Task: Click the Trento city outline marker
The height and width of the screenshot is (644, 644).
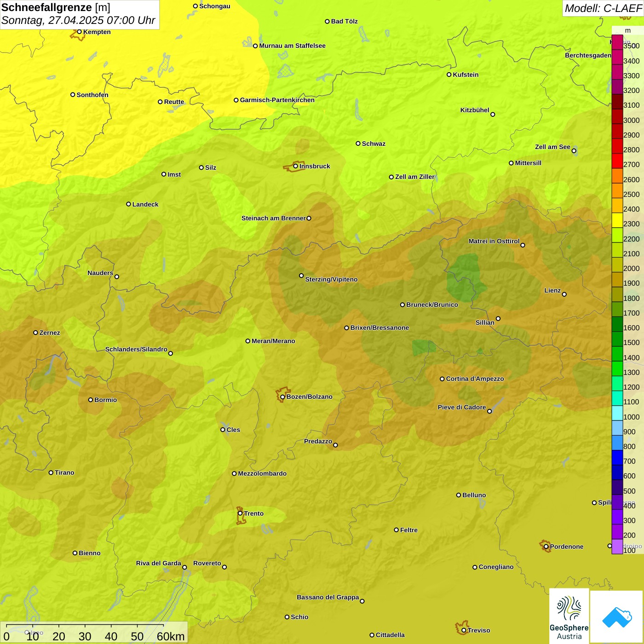Action: tap(241, 516)
